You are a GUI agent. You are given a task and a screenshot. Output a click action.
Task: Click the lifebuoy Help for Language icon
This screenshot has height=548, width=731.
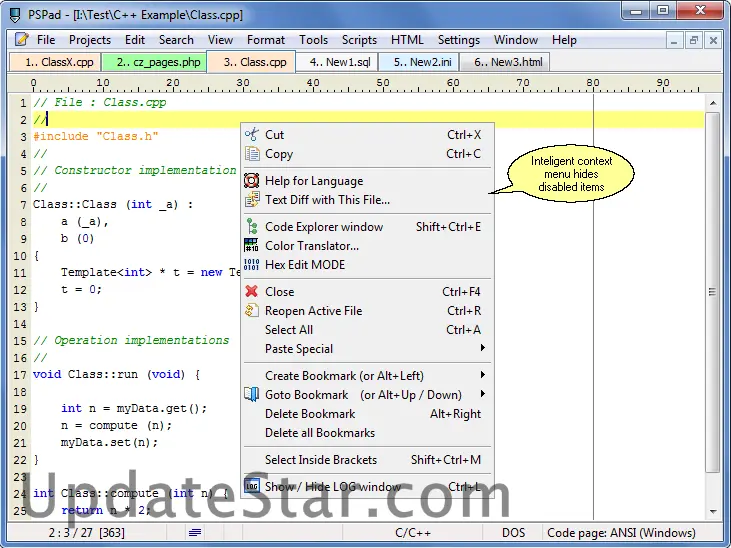(x=251, y=181)
